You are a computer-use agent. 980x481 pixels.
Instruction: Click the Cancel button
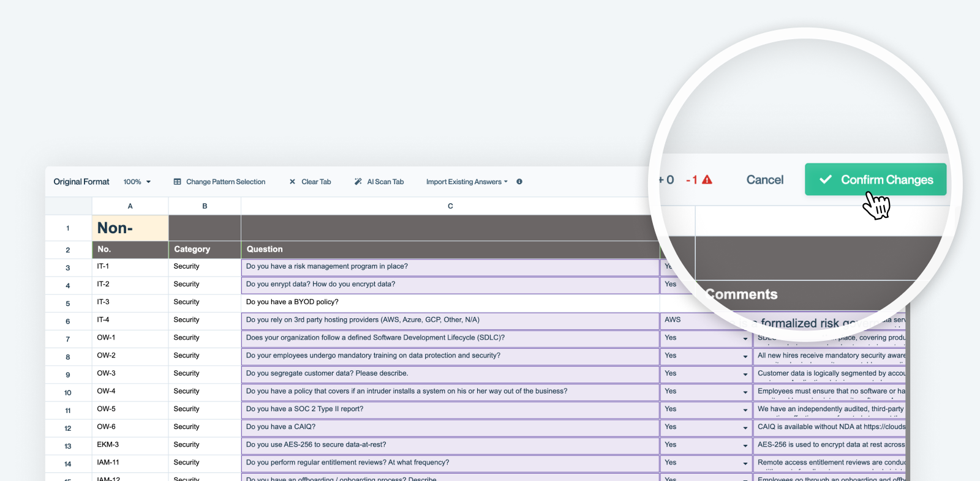(764, 180)
